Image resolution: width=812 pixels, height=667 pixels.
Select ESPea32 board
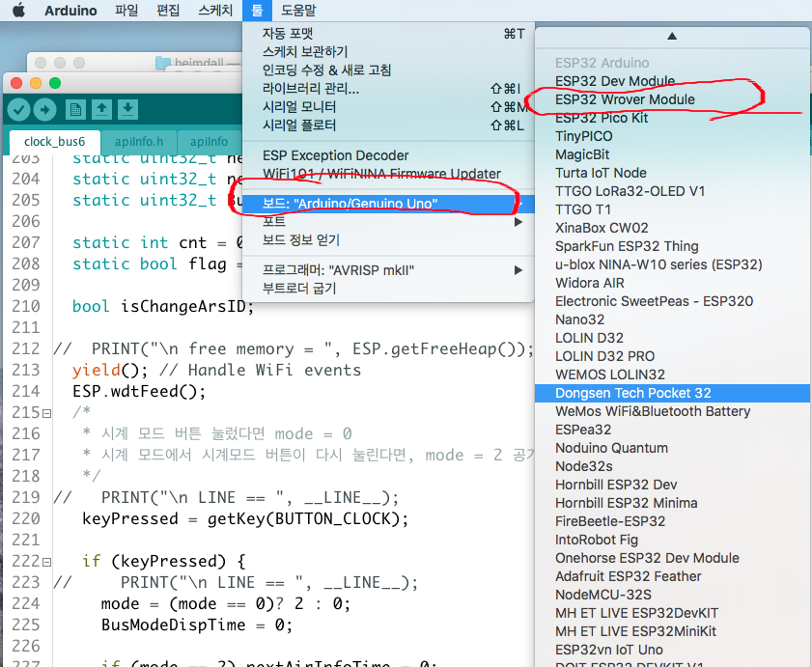click(672, 430)
